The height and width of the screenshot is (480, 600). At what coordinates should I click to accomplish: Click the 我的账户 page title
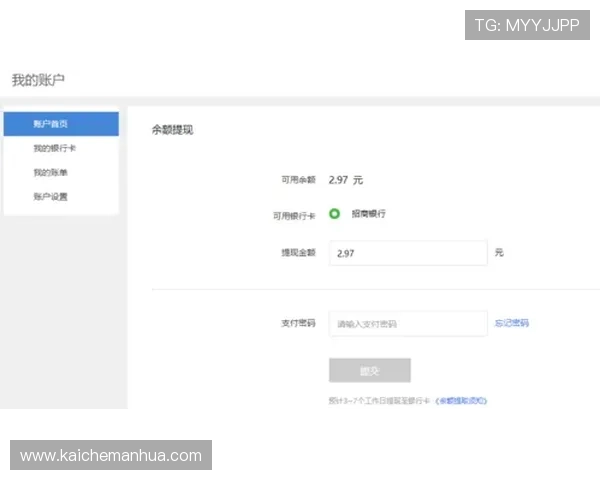click(x=38, y=80)
